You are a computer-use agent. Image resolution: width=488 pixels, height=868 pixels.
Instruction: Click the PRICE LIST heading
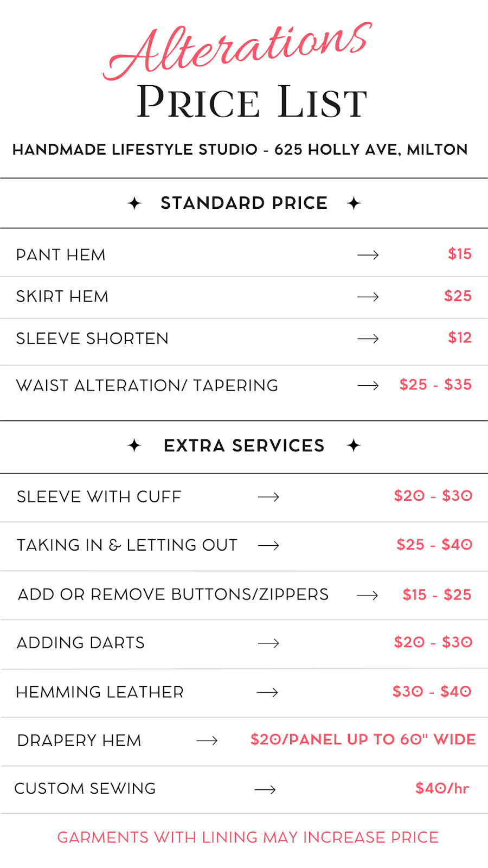coord(252,101)
